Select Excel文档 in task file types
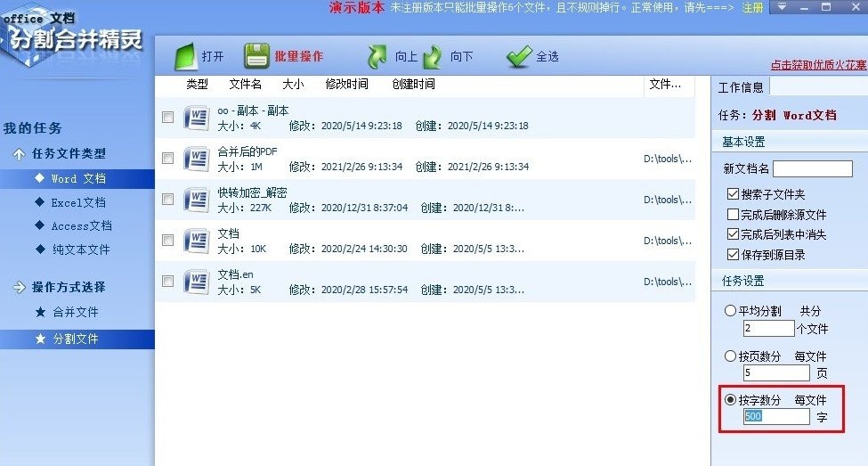The image size is (868, 466). tap(77, 202)
